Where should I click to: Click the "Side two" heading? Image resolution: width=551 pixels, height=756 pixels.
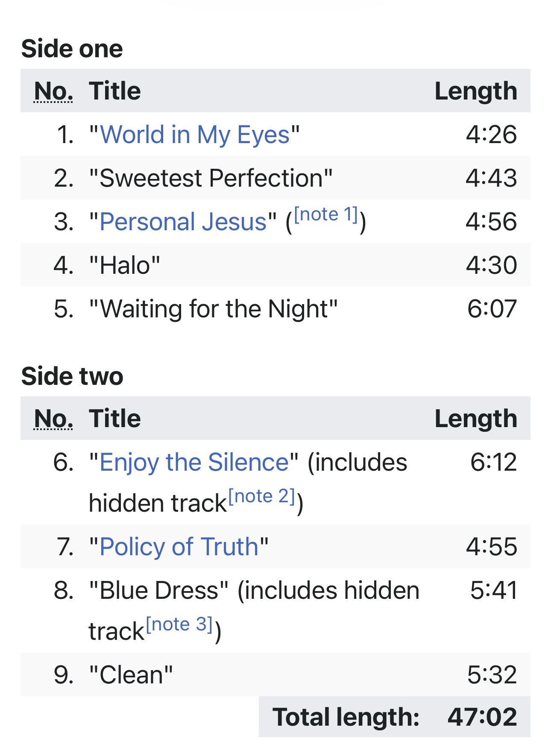pos(72,376)
